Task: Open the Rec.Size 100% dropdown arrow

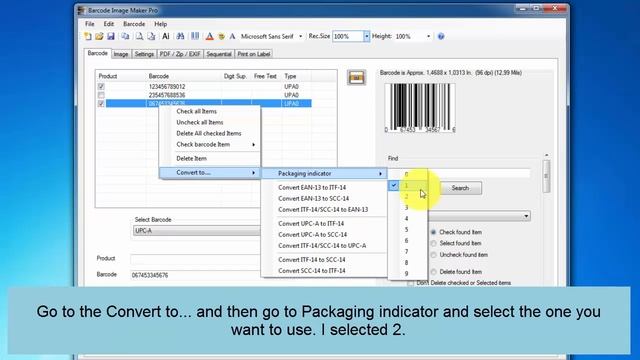Action: 367,36
